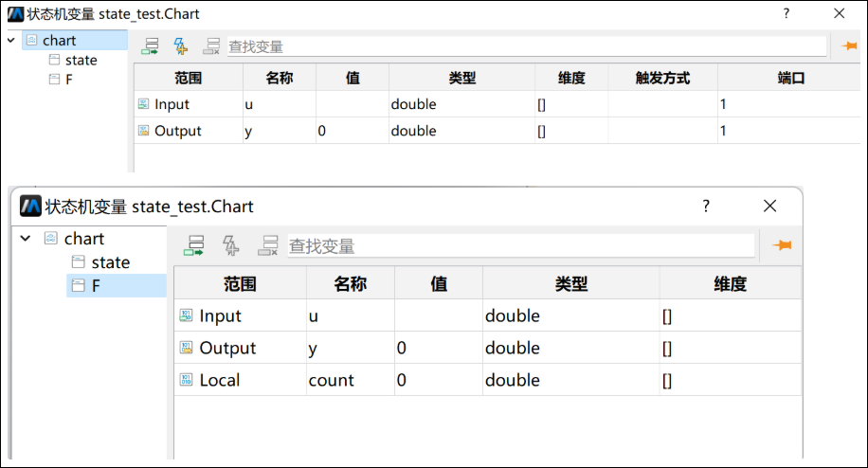Collapse chart node in lower window tree

pos(26,239)
